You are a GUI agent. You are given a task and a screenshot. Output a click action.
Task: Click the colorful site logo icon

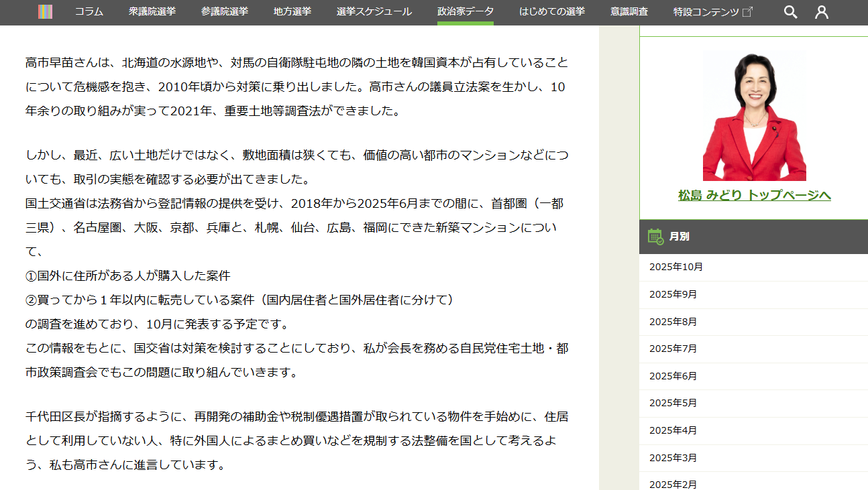point(46,11)
